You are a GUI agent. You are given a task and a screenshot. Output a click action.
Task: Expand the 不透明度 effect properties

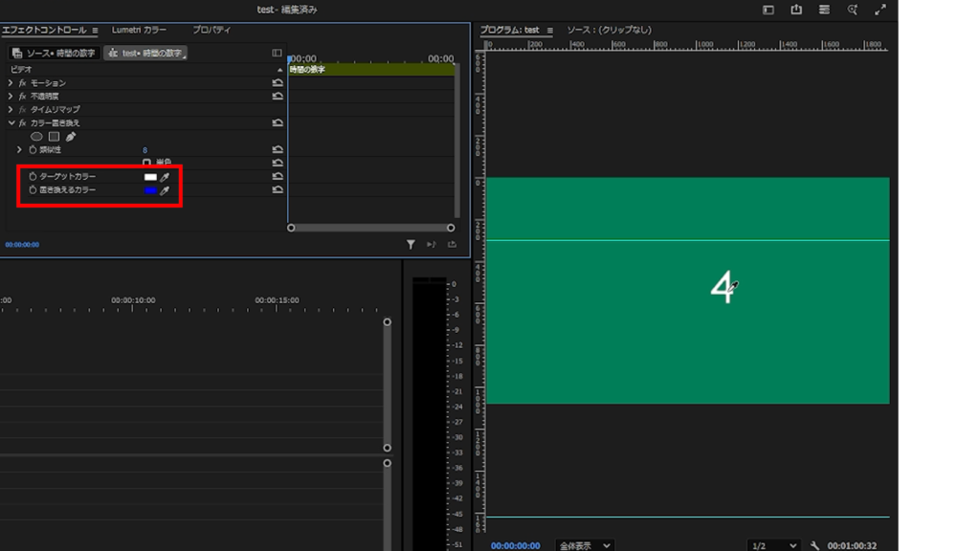[11, 97]
